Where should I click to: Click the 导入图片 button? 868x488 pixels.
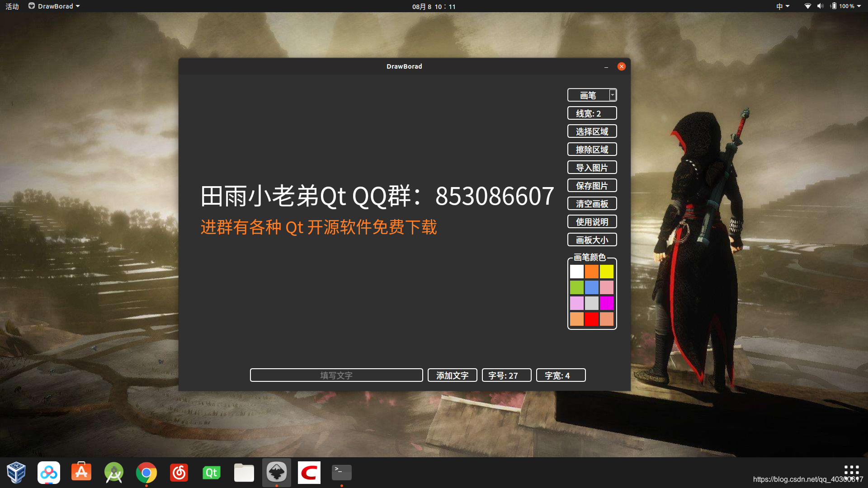(x=592, y=167)
